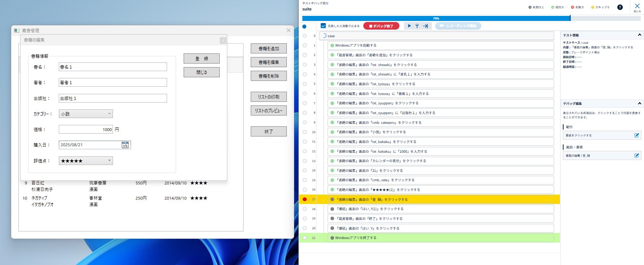Click the resume playback arrow icon
Screen dimensions: 644x265
coord(409,26)
